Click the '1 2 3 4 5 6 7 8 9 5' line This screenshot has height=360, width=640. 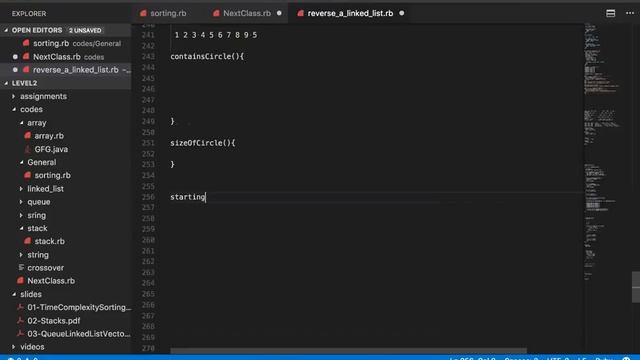[216, 35]
